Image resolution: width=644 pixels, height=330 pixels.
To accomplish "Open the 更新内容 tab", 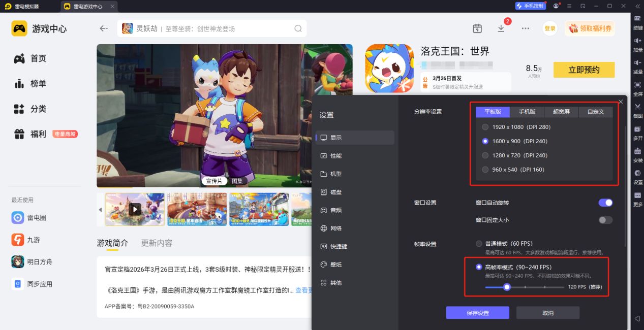I will click(x=157, y=243).
